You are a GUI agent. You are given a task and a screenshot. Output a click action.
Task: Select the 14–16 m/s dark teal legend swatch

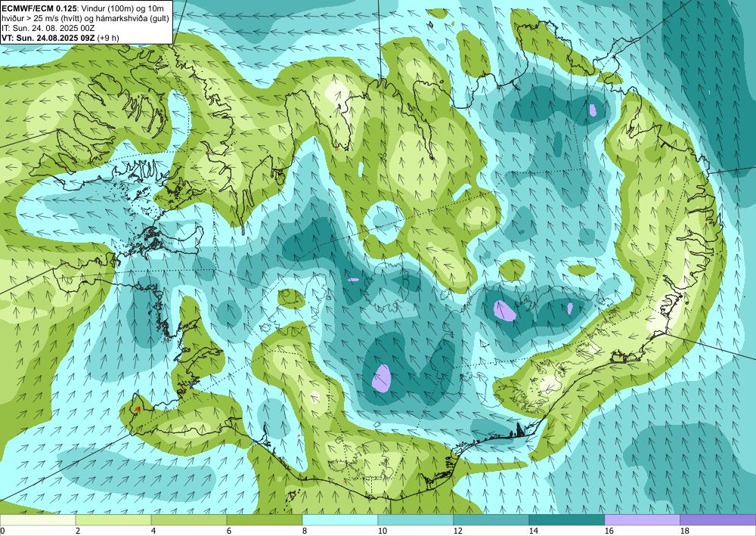coord(566,520)
